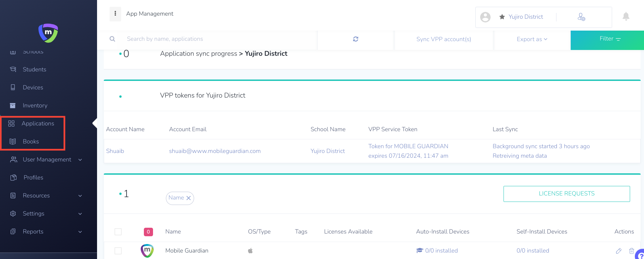The image size is (644, 259).
Task: Sort table by Name column header
Action: click(173, 231)
